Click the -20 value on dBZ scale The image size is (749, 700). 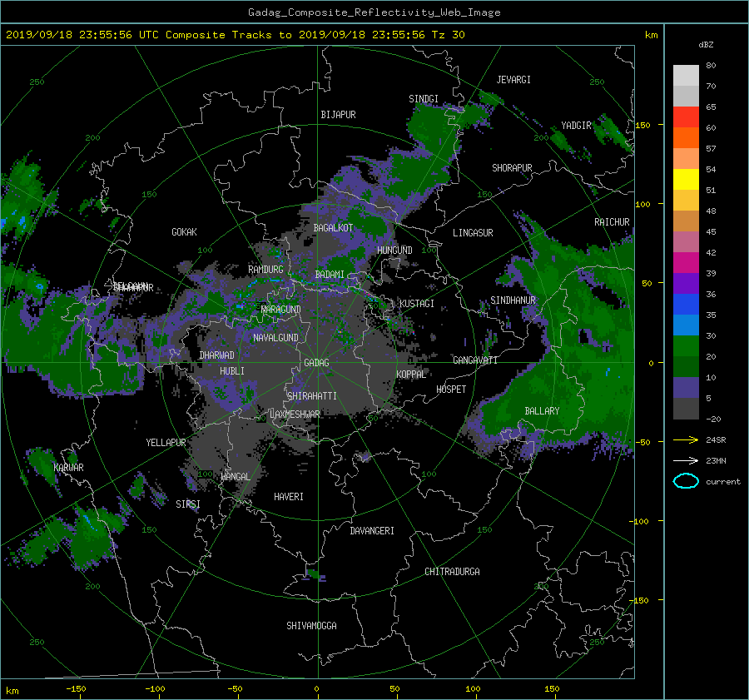coord(712,419)
